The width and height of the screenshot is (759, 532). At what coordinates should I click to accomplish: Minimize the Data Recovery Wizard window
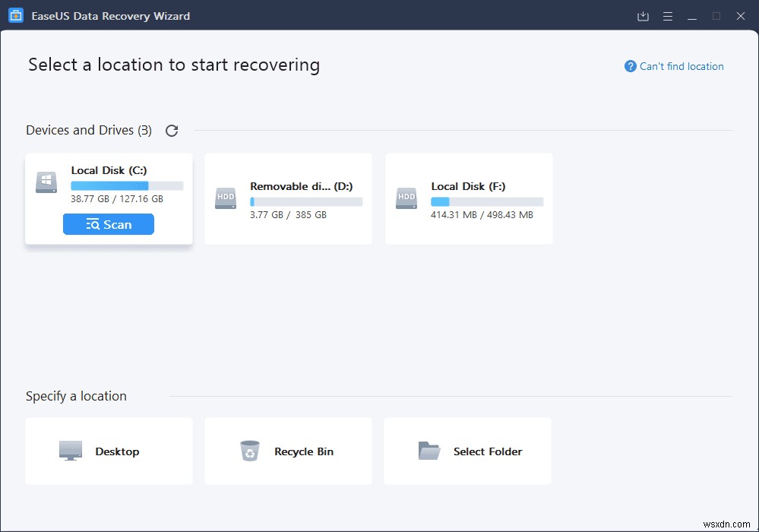click(692, 16)
